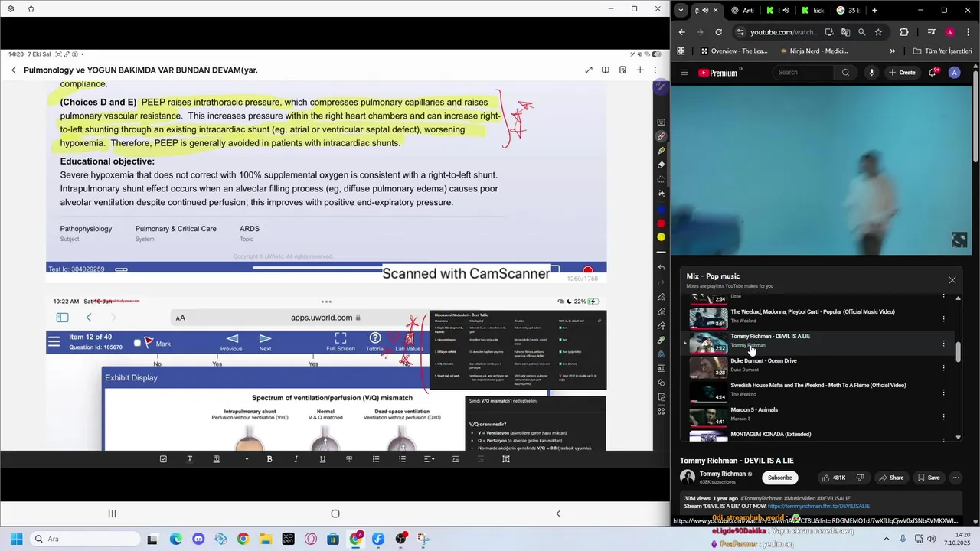Image resolution: width=980 pixels, height=551 pixels.
Task: Click the YouTube Search field
Action: tap(803, 73)
